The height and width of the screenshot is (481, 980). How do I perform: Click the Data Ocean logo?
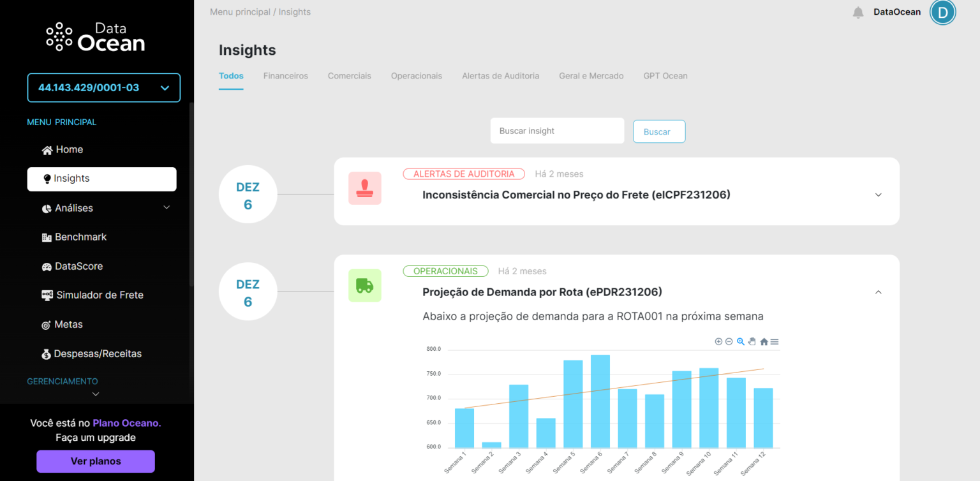pos(94,36)
